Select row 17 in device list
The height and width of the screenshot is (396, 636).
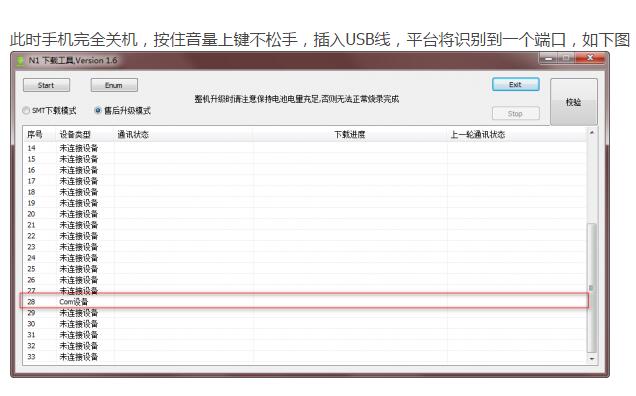tap(304, 181)
